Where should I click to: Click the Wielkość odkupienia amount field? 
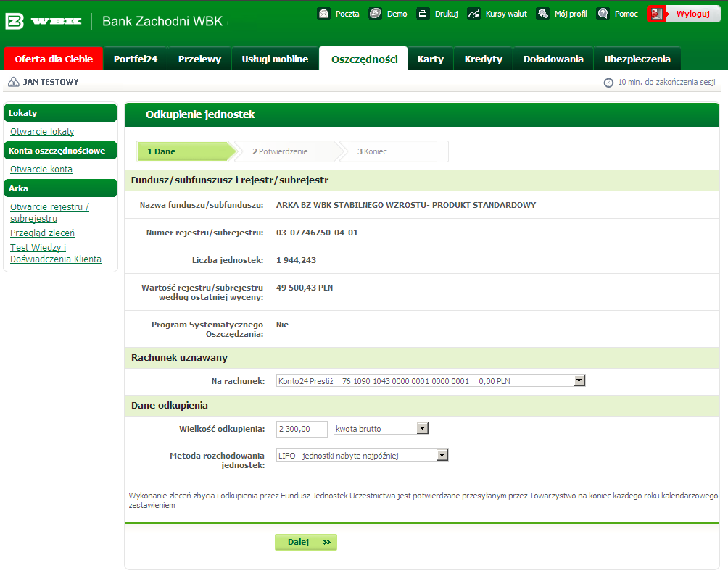pos(302,429)
